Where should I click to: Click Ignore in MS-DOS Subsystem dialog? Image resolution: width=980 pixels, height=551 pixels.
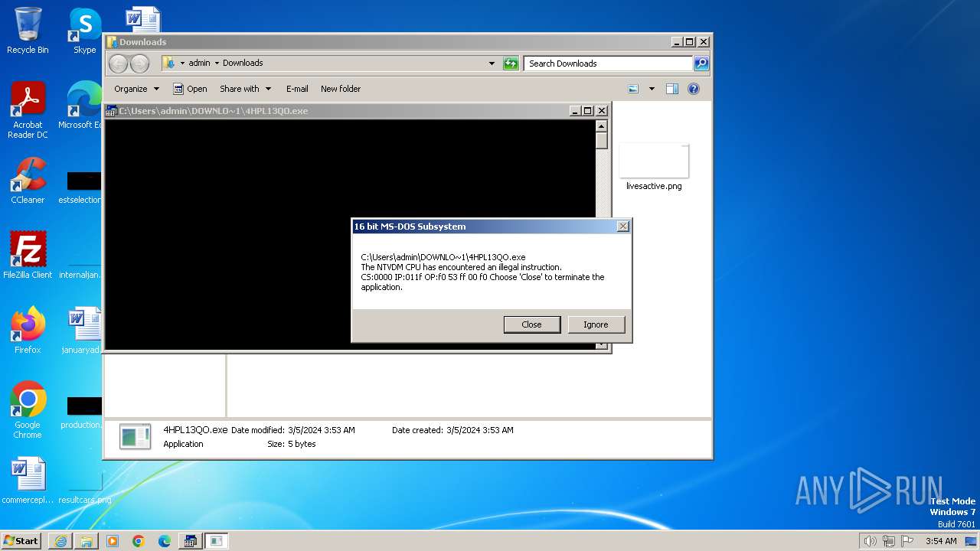pyautogui.click(x=596, y=324)
